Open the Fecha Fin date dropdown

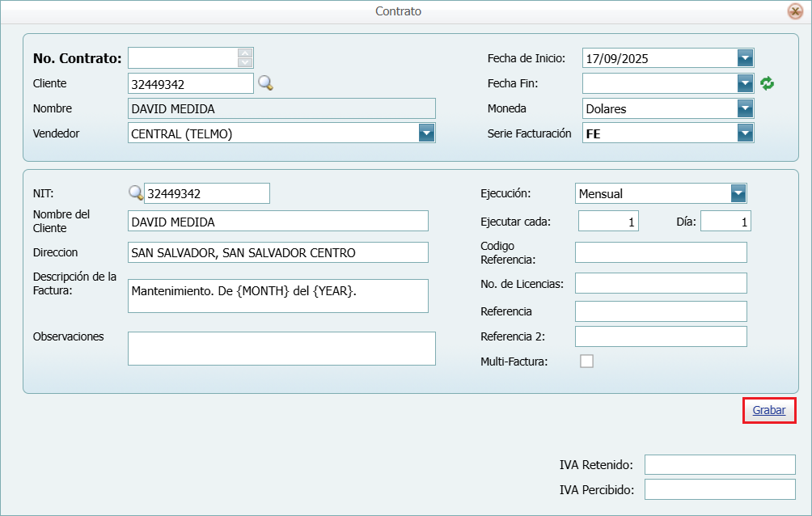745,83
